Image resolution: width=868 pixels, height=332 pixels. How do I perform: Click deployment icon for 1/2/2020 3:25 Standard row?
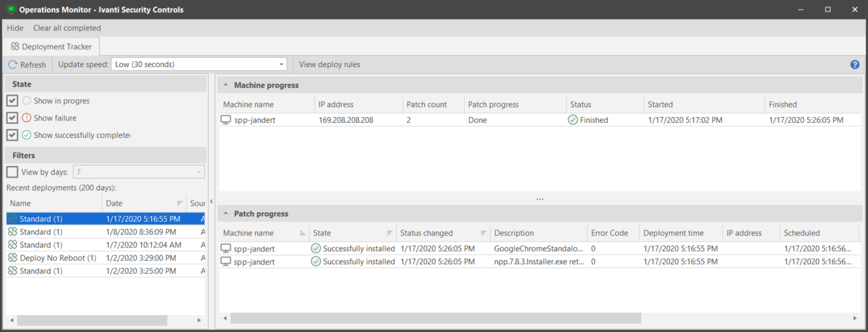[12, 271]
